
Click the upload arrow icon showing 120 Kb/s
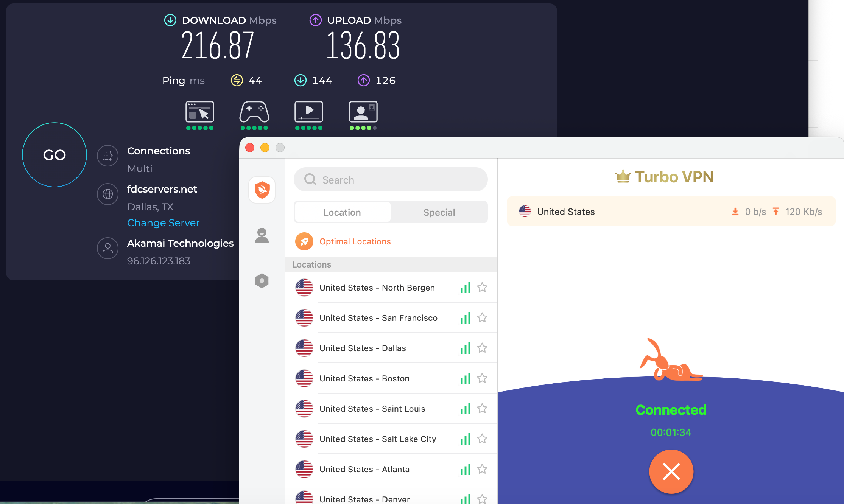point(776,211)
